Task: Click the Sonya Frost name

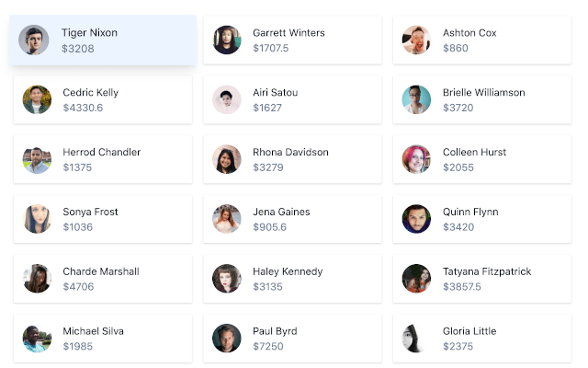Action: coord(90,212)
